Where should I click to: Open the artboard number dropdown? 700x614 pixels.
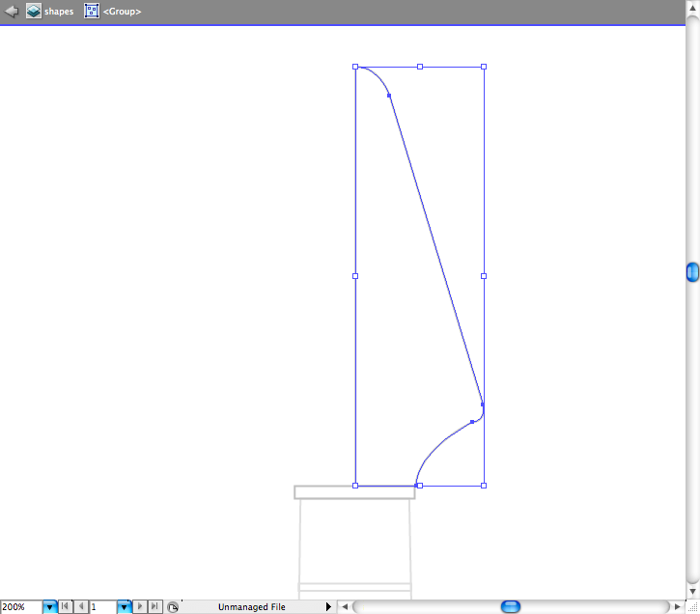click(x=124, y=607)
